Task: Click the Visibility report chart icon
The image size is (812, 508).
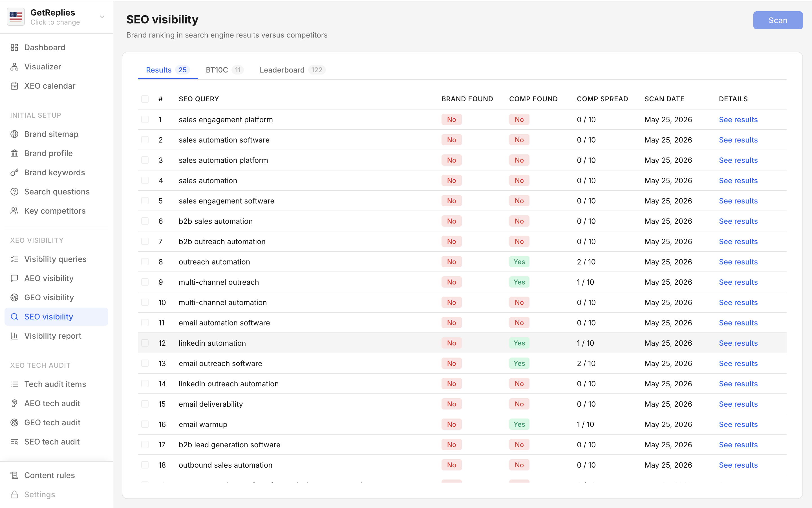Action: [14, 336]
